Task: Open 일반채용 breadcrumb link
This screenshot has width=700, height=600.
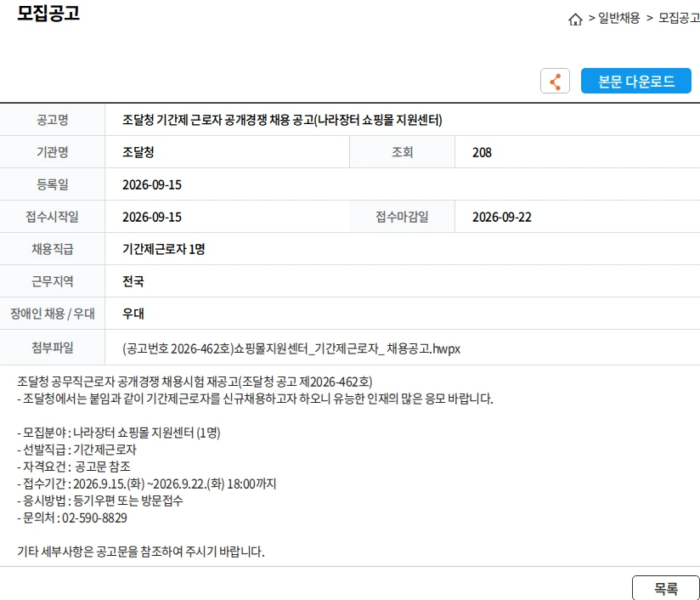Action: (618, 19)
